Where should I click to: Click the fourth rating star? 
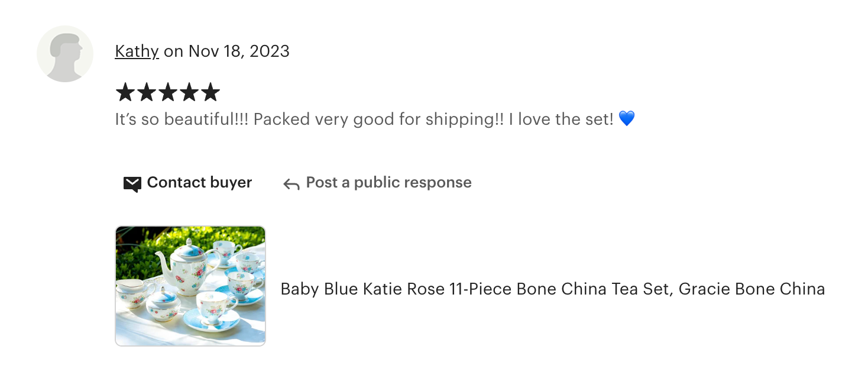click(189, 92)
